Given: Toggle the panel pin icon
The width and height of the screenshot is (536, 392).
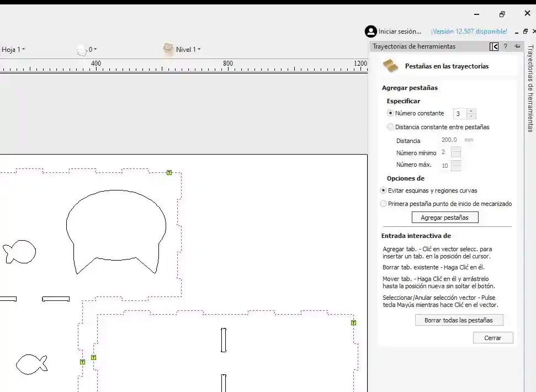Looking at the screenshot, I should pyautogui.click(x=517, y=46).
